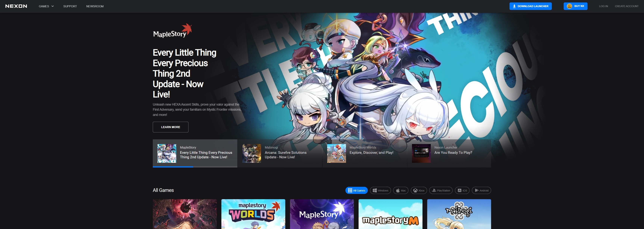
Task: Open the purple MapleStory game card
Action: tap(322, 214)
